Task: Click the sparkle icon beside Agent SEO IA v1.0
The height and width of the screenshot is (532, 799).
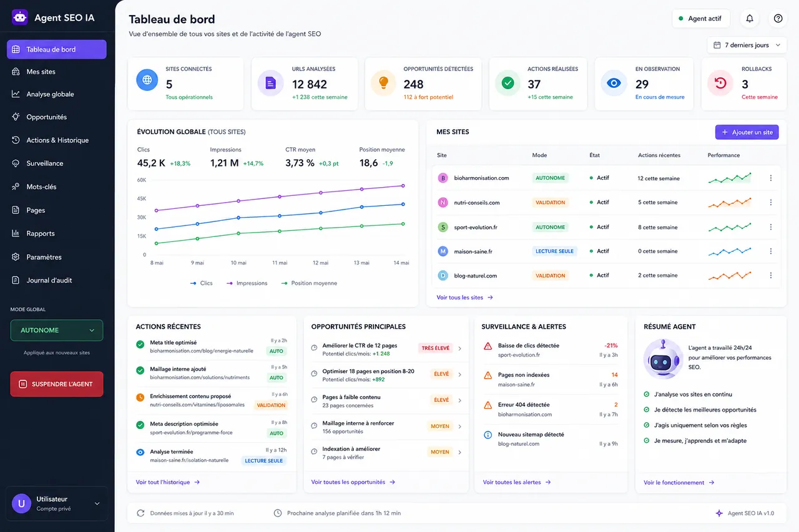Action: tap(720, 513)
